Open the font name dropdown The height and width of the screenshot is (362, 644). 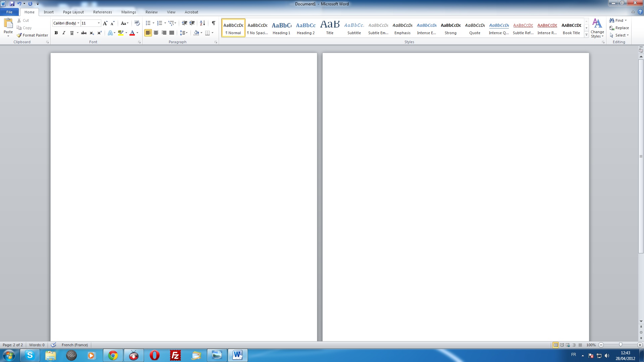click(78, 23)
